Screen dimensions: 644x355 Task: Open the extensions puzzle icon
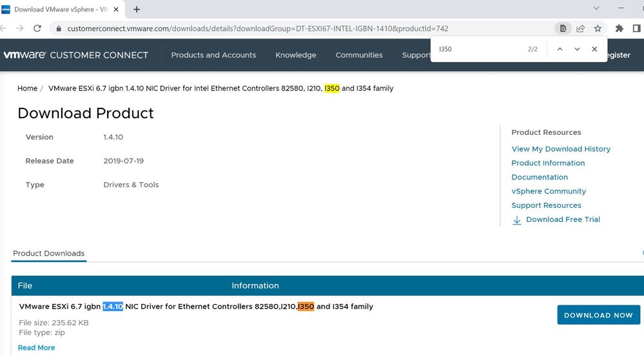click(619, 28)
